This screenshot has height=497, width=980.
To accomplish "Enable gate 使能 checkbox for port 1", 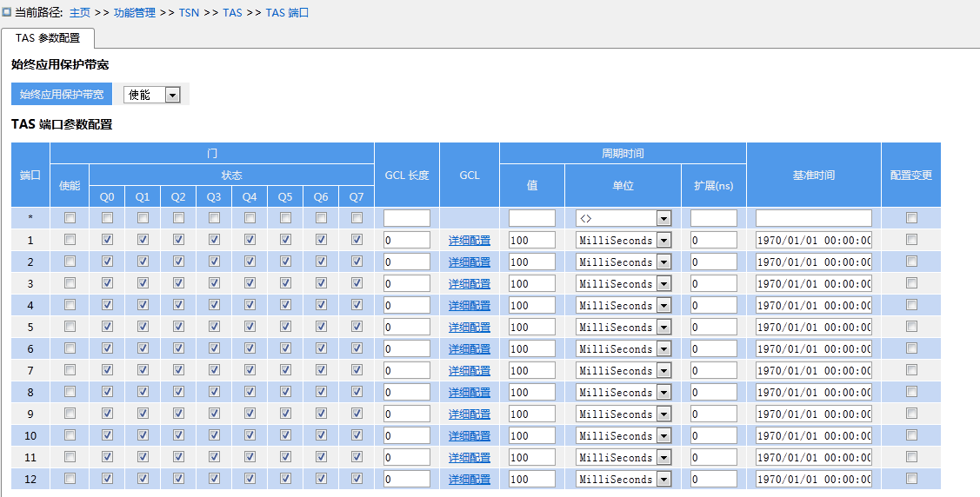I will [x=70, y=240].
